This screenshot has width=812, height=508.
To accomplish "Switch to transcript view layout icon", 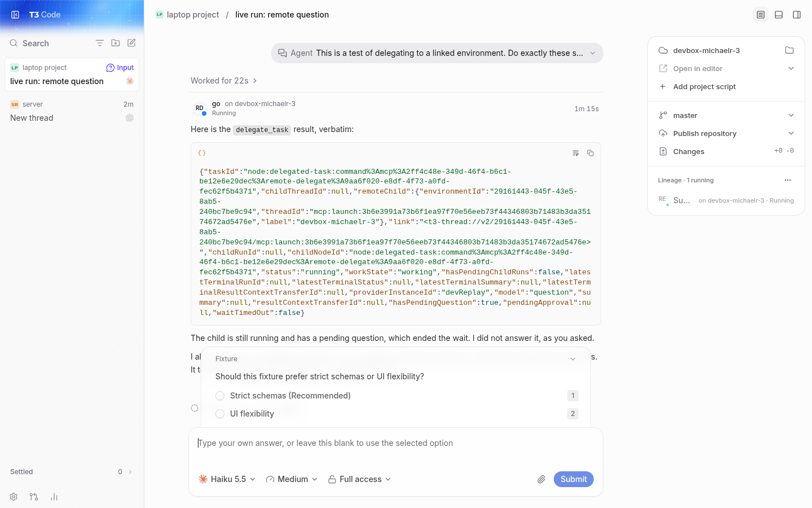I will pos(761,15).
